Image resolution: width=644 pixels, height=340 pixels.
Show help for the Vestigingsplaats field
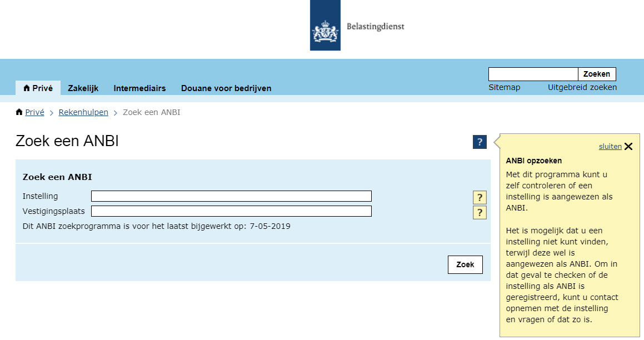[x=480, y=213]
